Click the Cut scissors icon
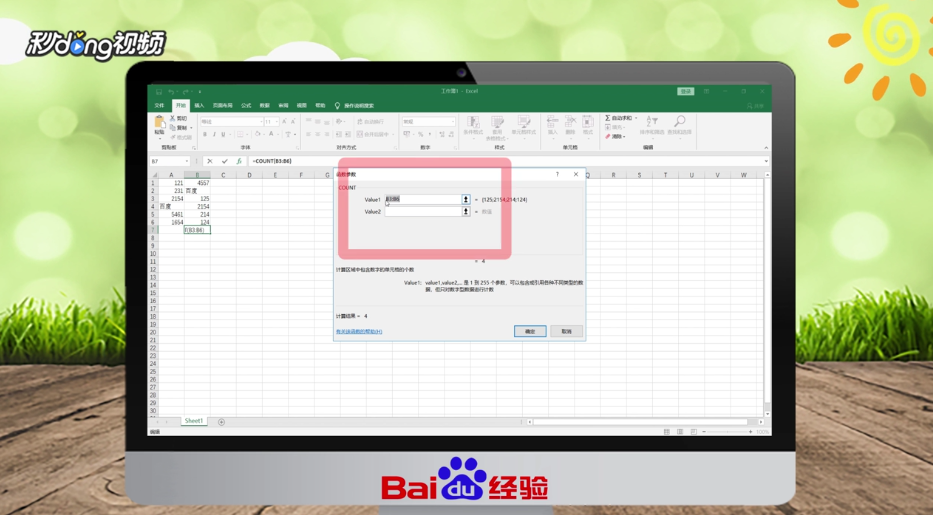 (x=173, y=118)
